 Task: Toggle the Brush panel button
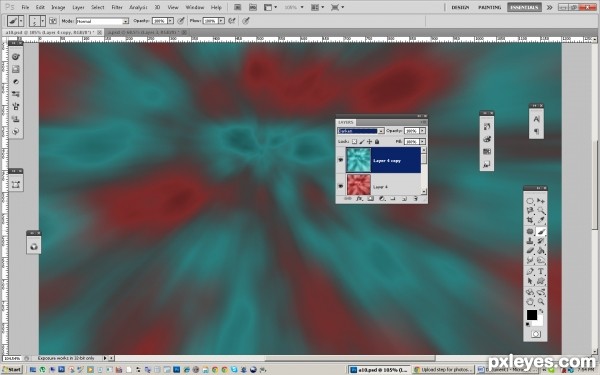(53, 21)
